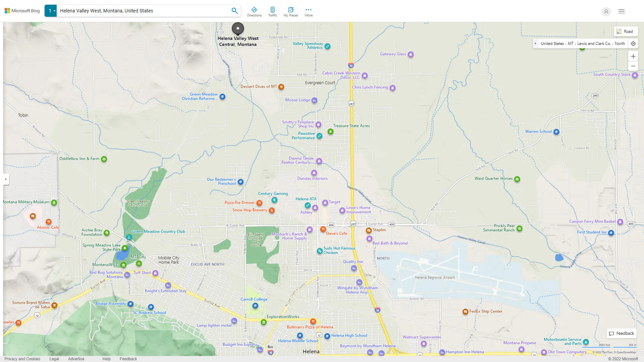This screenshot has height=362, width=644.
Task: Click the Feedback button on map
Action: pyautogui.click(x=621, y=333)
